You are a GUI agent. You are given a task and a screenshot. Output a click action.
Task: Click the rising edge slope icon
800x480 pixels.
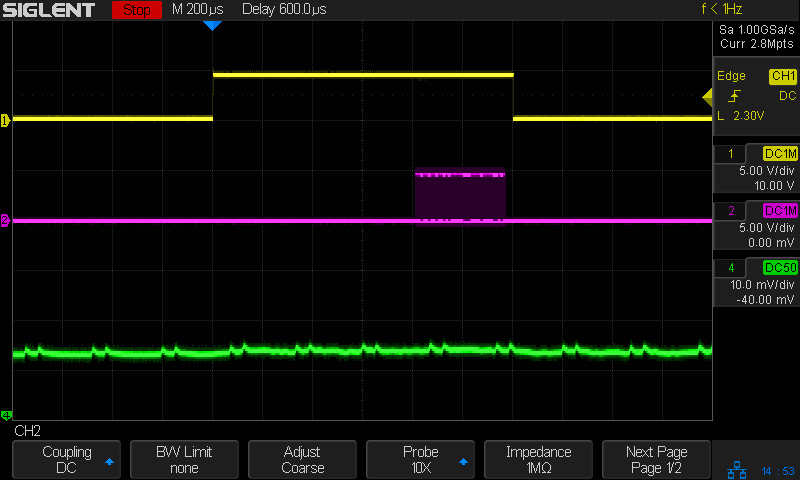click(x=734, y=96)
